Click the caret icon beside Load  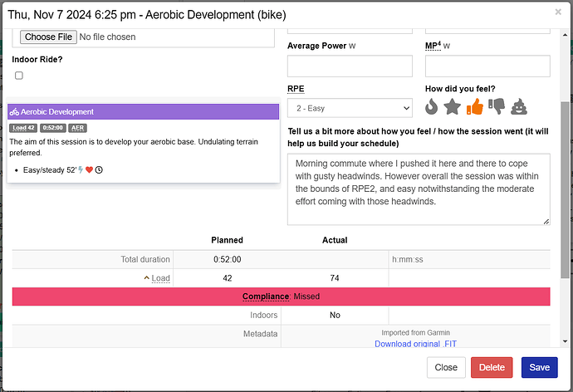tap(146, 278)
